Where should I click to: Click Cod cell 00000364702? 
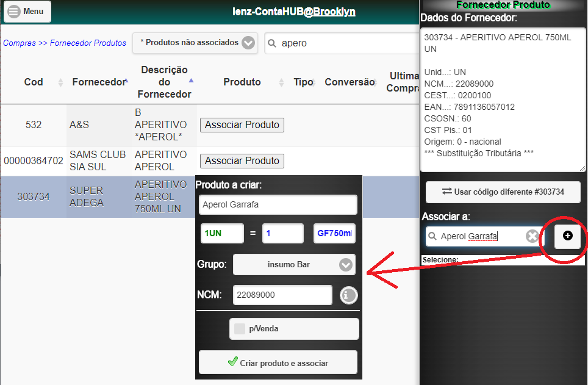[x=34, y=161]
